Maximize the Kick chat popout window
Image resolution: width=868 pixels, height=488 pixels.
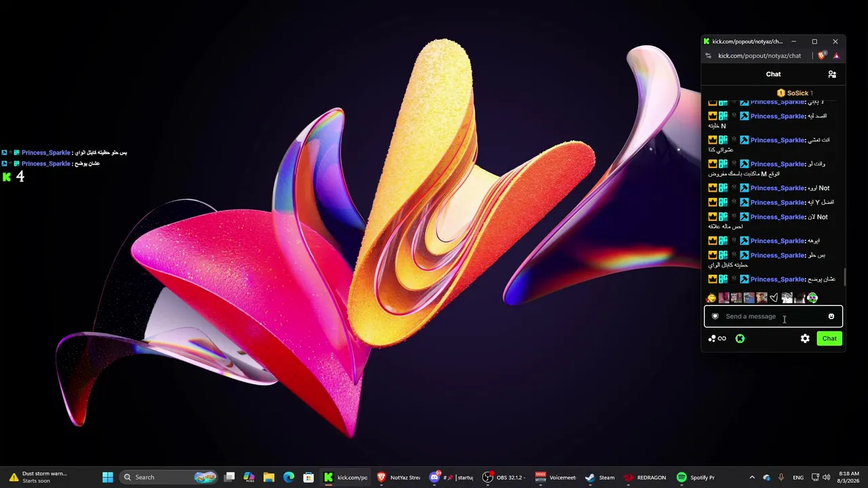[x=814, y=41]
